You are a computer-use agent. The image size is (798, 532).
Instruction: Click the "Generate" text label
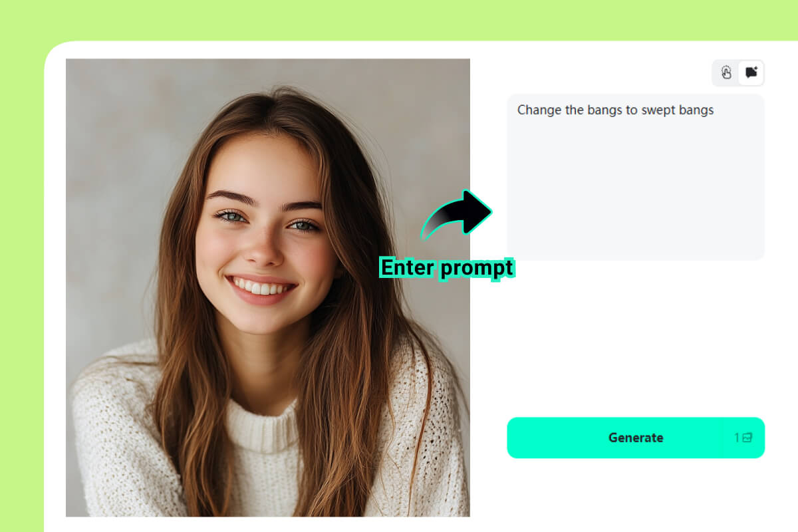pyautogui.click(x=636, y=438)
